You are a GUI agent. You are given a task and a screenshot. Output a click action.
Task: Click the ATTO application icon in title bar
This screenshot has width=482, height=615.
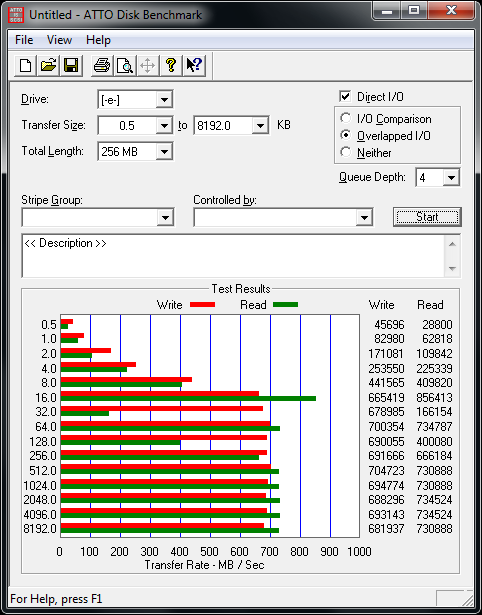[16, 15]
